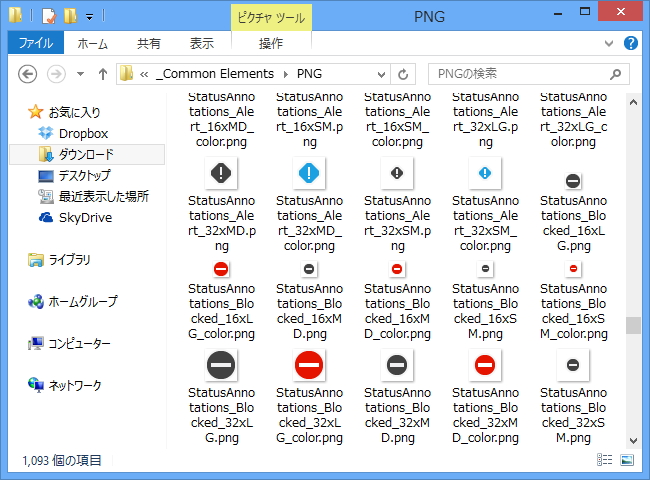Image resolution: width=650 pixels, height=480 pixels.
Task: Click the Alert_16xMD_color.png file name
Action: (x=221, y=119)
